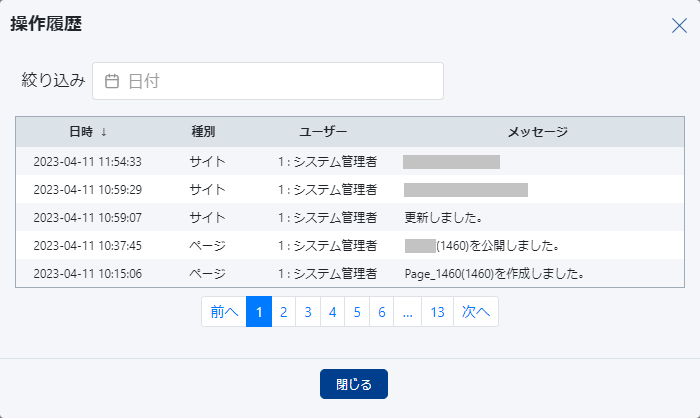
Task: Navigate to page 6 in pagination
Action: coord(382,312)
